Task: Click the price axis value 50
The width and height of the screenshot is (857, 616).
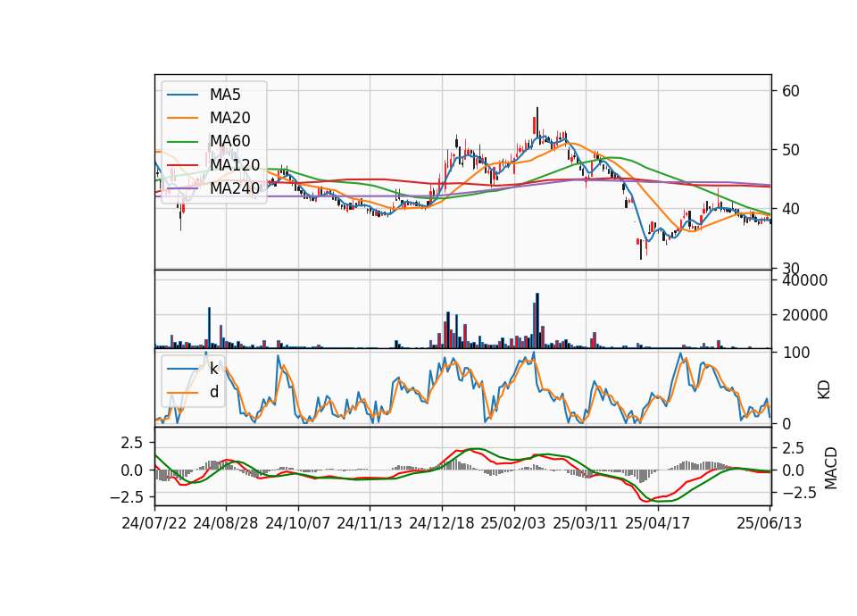Action: (791, 150)
